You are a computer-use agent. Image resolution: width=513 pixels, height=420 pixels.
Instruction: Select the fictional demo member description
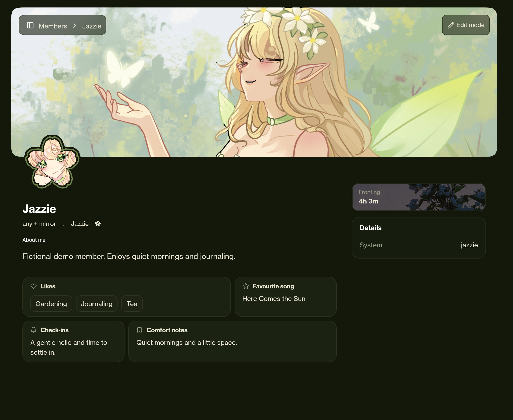[129, 256]
